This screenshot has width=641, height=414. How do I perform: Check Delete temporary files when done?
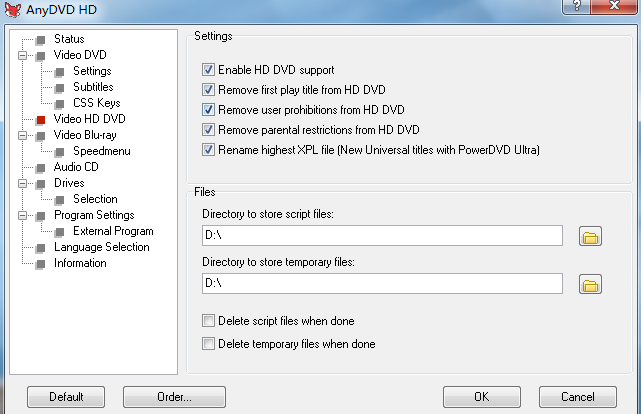(208, 344)
